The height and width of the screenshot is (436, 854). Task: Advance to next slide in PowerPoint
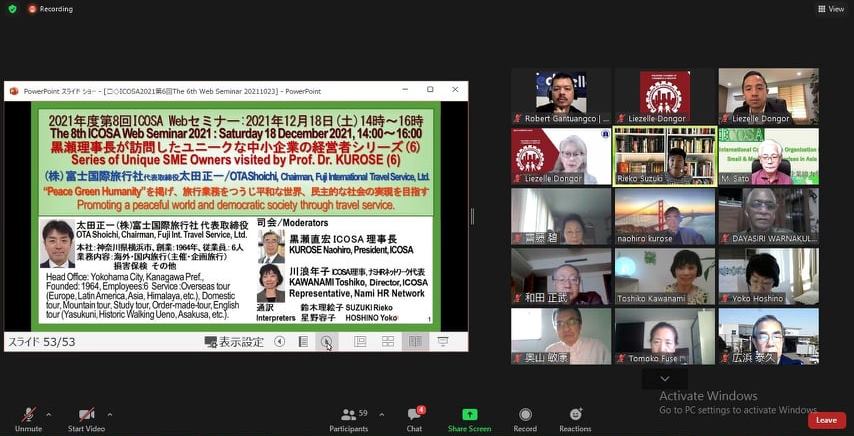[x=326, y=342]
